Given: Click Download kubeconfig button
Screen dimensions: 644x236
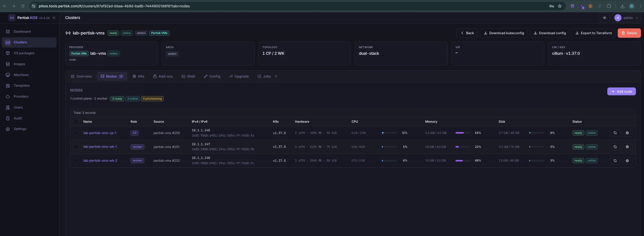Looking at the screenshot, I should point(504,33).
